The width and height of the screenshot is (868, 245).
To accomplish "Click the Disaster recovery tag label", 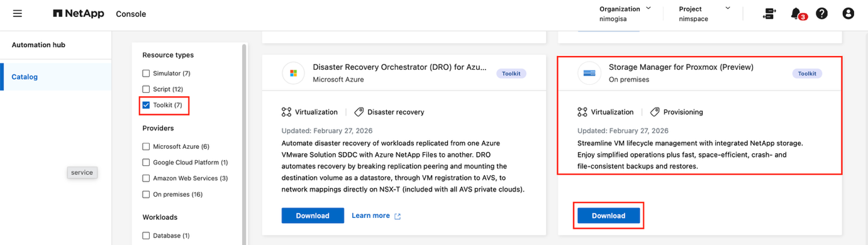I will [x=396, y=112].
